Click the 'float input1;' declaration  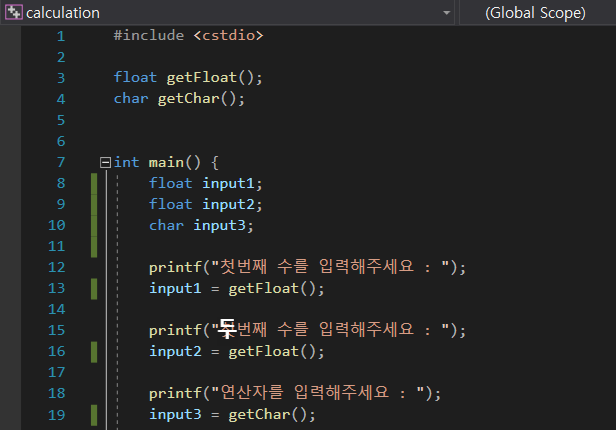tap(205, 183)
